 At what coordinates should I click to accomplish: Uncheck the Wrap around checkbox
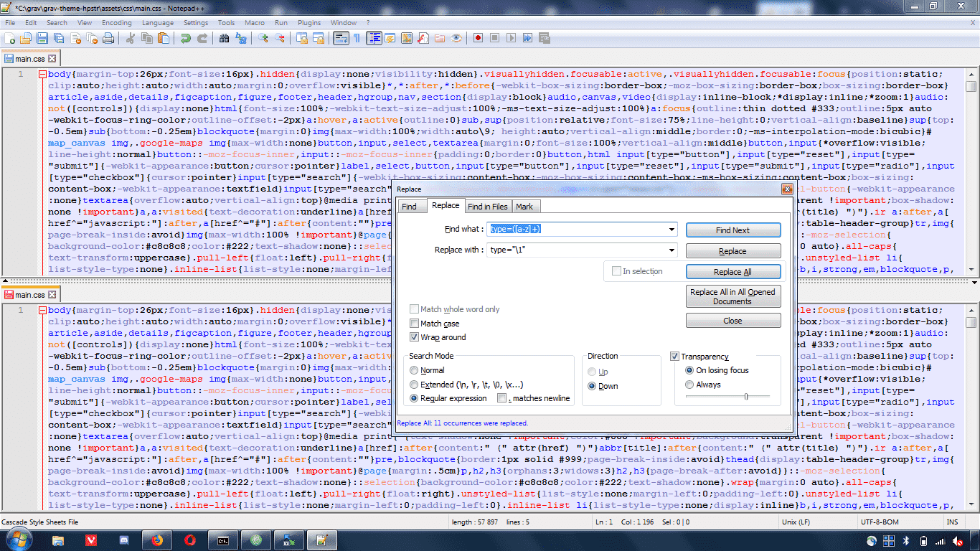[x=414, y=337]
